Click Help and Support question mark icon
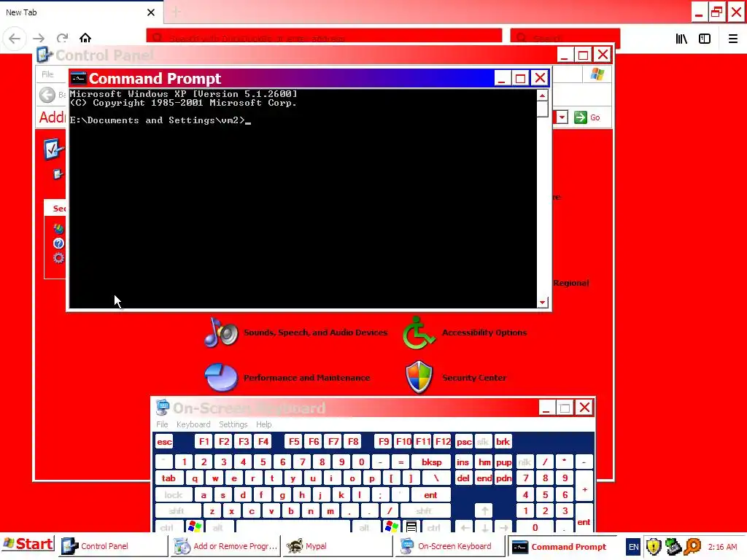 coord(58,244)
